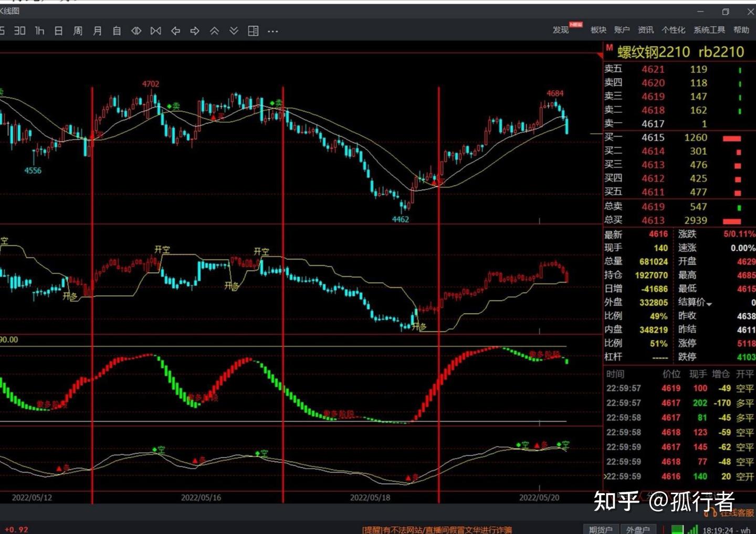Click the 现手 column header in trades

[x=698, y=374]
